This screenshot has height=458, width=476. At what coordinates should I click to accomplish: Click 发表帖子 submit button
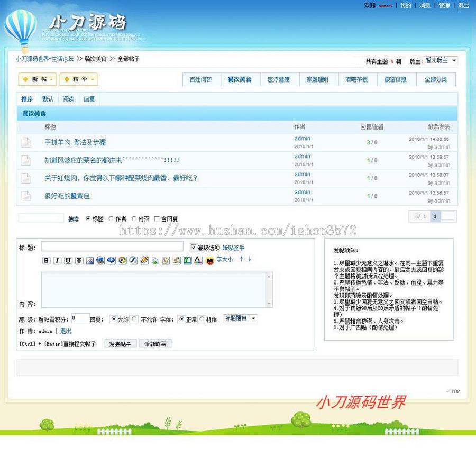[x=120, y=344]
